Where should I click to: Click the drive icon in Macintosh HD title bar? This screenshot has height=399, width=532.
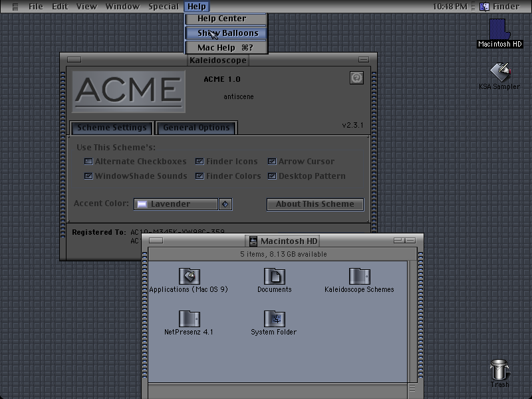(x=253, y=241)
